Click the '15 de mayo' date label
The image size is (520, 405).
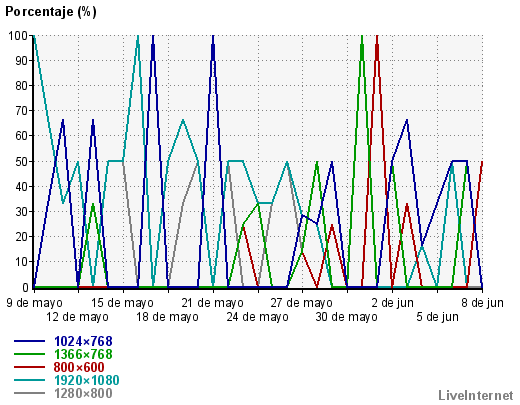click(x=122, y=303)
